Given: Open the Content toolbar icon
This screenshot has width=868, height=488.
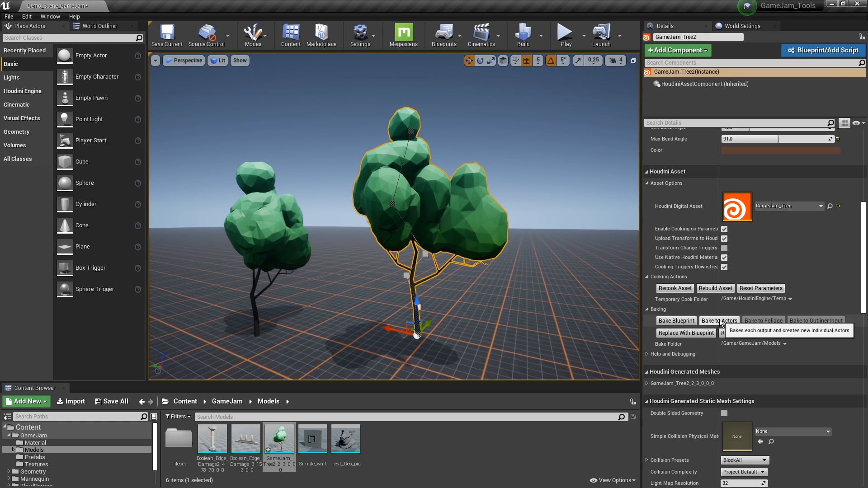Looking at the screenshot, I should coord(291,35).
